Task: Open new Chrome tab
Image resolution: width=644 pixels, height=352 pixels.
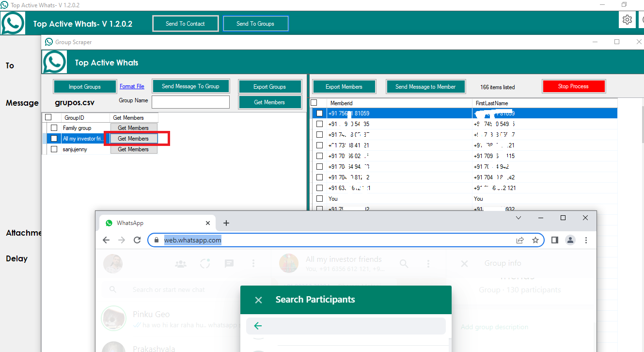Action: pyautogui.click(x=226, y=223)
